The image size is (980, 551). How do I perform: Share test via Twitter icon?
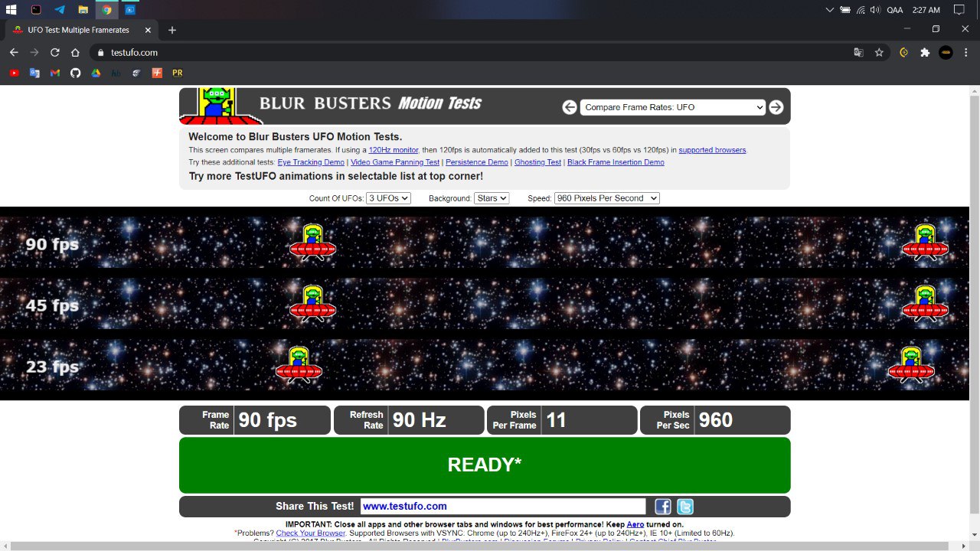pyautogui.click(x=685, y=507)
